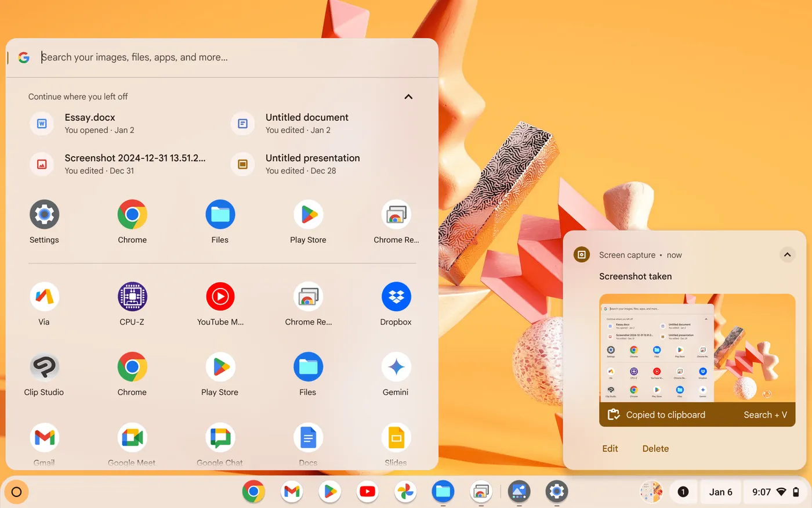Open the Slides app icon

click(x=396, y=438)
